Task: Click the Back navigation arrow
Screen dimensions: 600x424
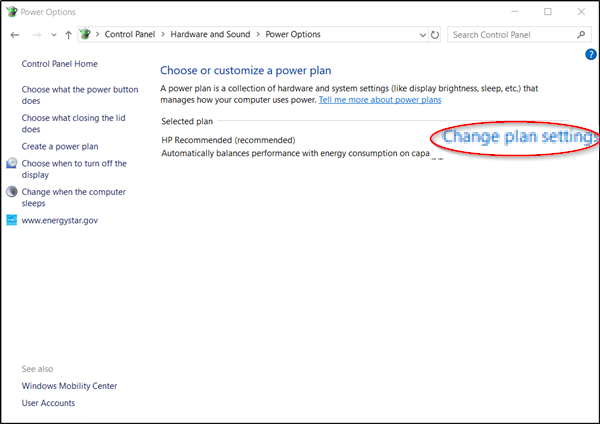Action: (15, 35)
